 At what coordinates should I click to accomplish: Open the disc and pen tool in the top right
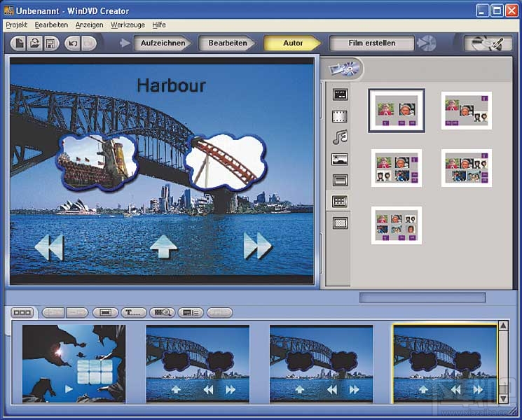[488, 43]
